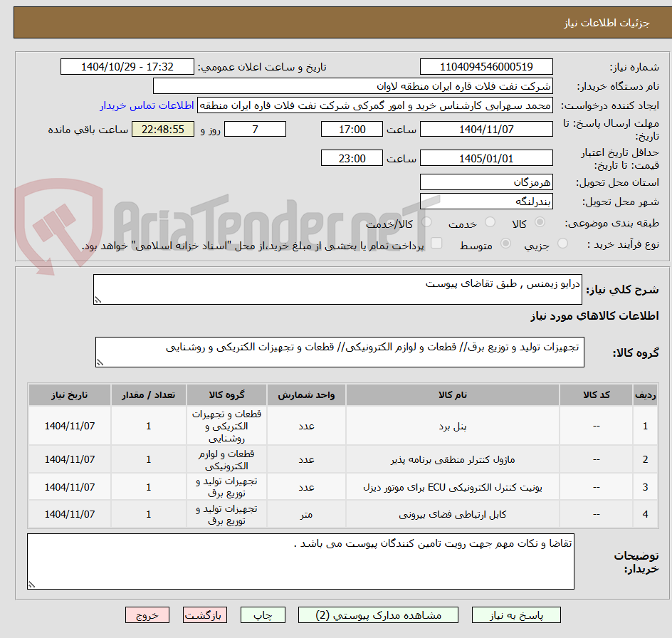Select the کالا radio button
The width and height of the screenshot is (672, 638).
pos(539,222)
